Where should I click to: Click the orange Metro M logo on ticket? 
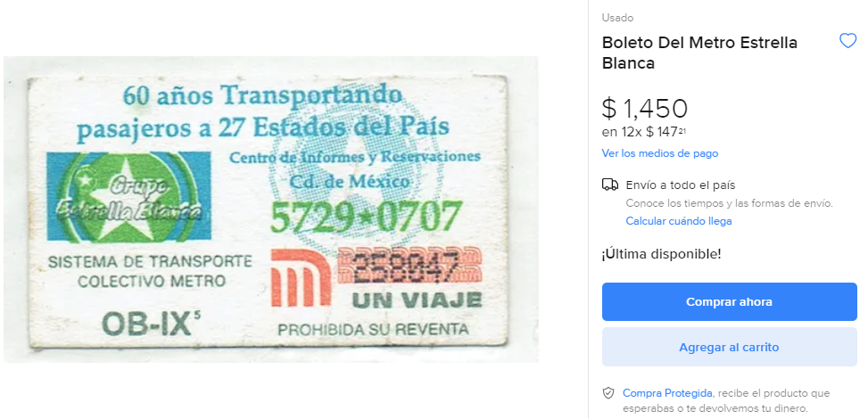(x=301, y=278)
